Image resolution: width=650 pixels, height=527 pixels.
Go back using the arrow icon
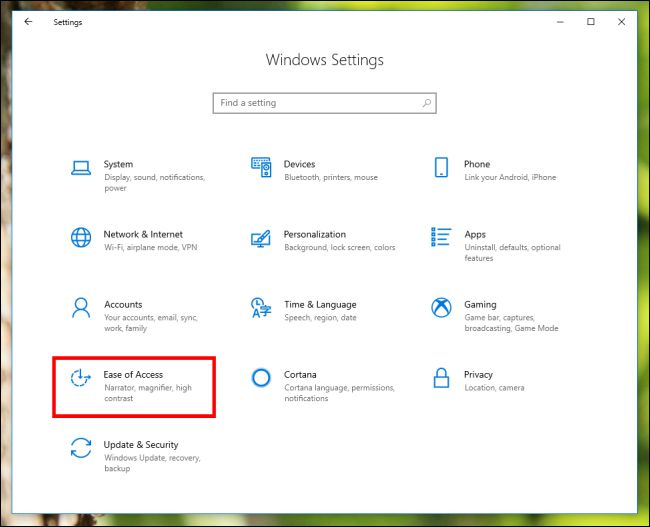pyautogui.click(x=28, y=22)
